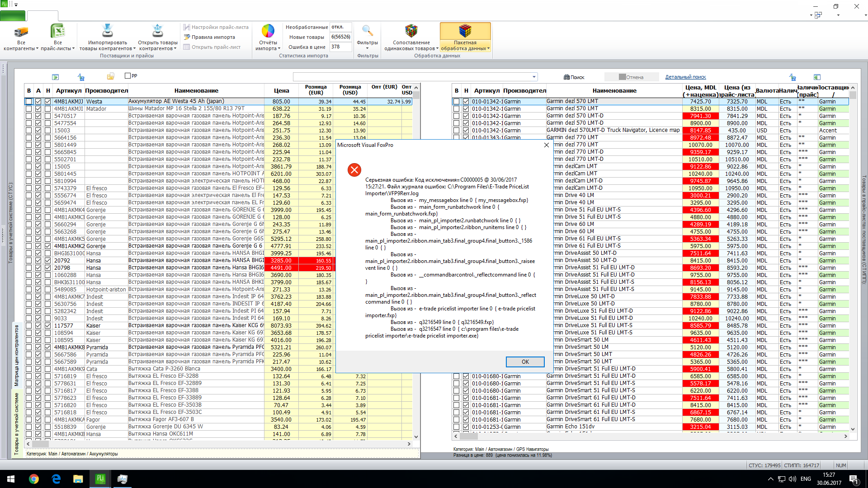This screenshot has height=488, width=868.
Task: Click Пакетная обработка данных cube icon
Action: [x=465, y=31]
